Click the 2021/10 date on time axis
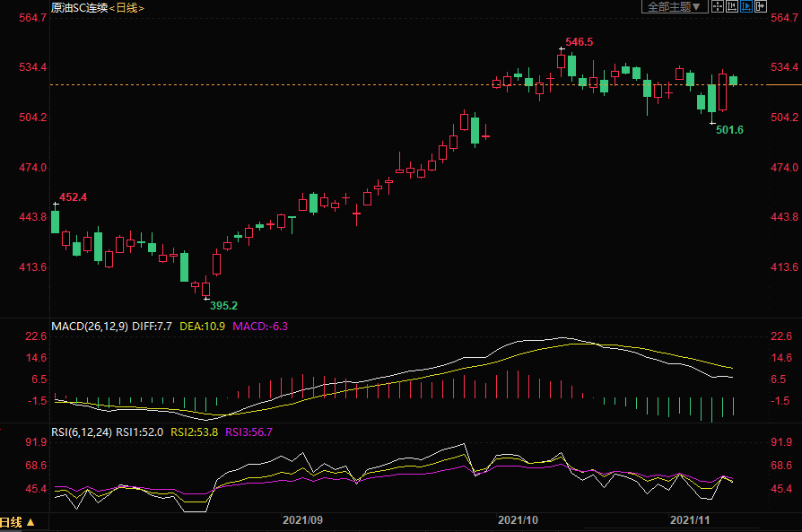 518,519
